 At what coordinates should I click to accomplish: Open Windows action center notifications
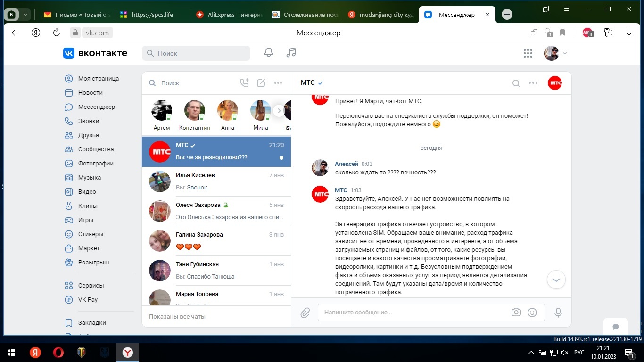tap(629, 353)
